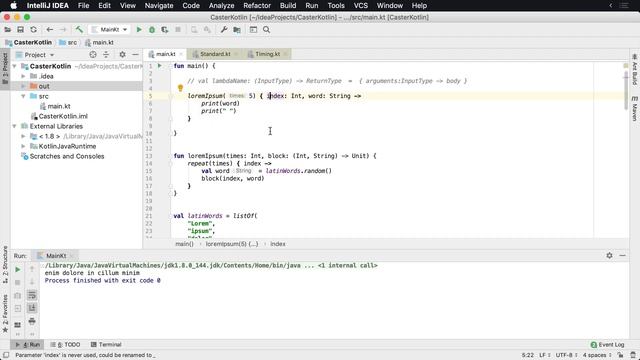
Task: Click the toolbar Stop button
Action: pos(178,30)
